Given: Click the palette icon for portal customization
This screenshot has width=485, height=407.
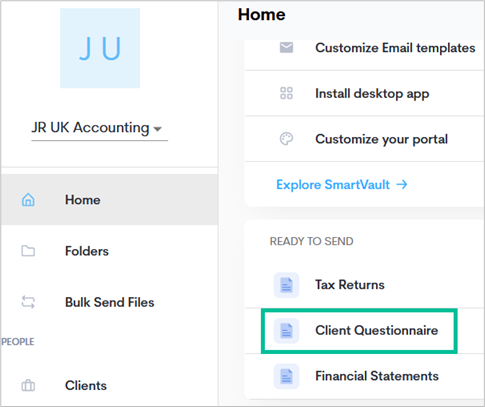Looking at the screenshot, I should (286, 139).
